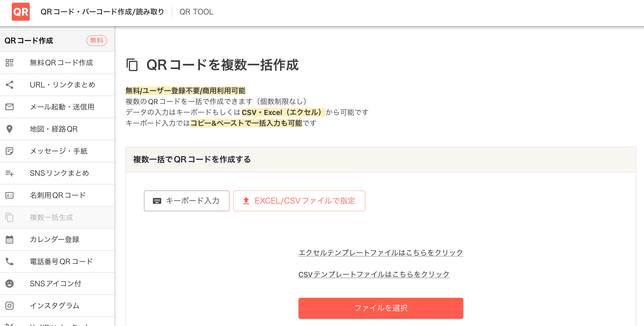Click the mail icon for メール起動・送信用
644x326 pixels.
coord(9,107)
